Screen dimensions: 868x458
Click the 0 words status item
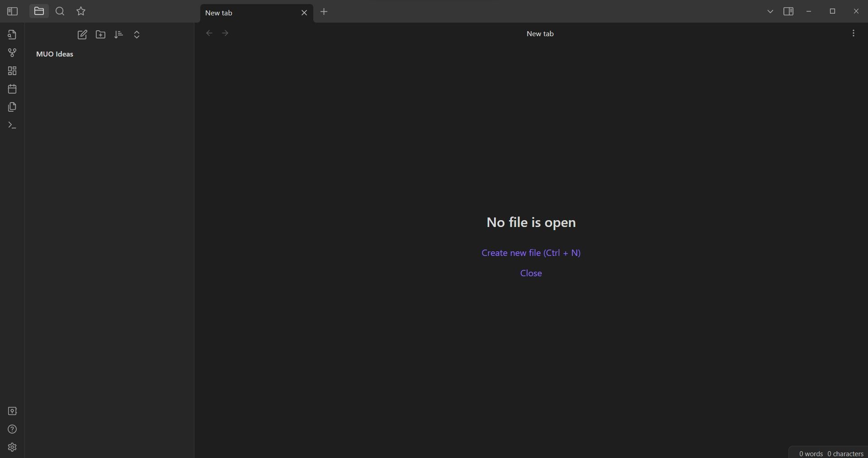[x=811, y=453]
